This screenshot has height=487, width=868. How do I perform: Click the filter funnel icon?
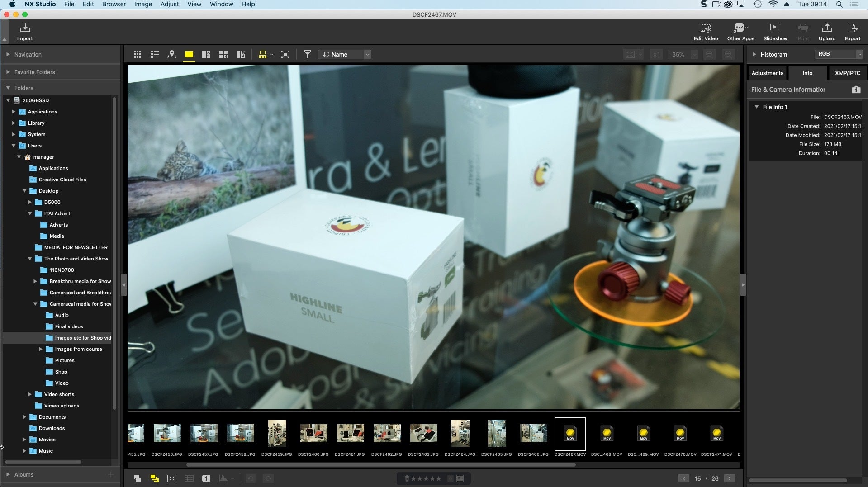307,54
